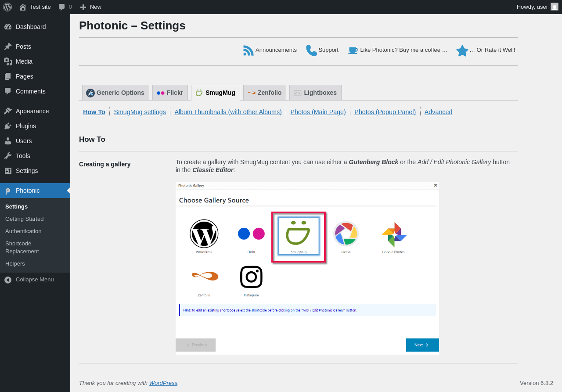Click the Users person icon

8,141
